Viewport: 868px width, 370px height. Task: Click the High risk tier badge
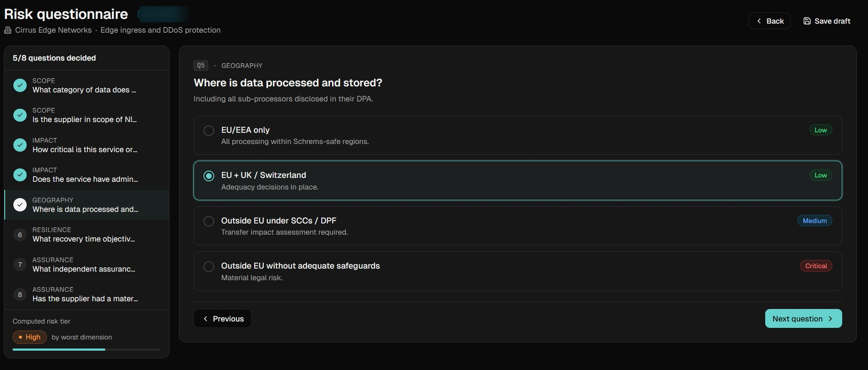[x=29, y=337]
